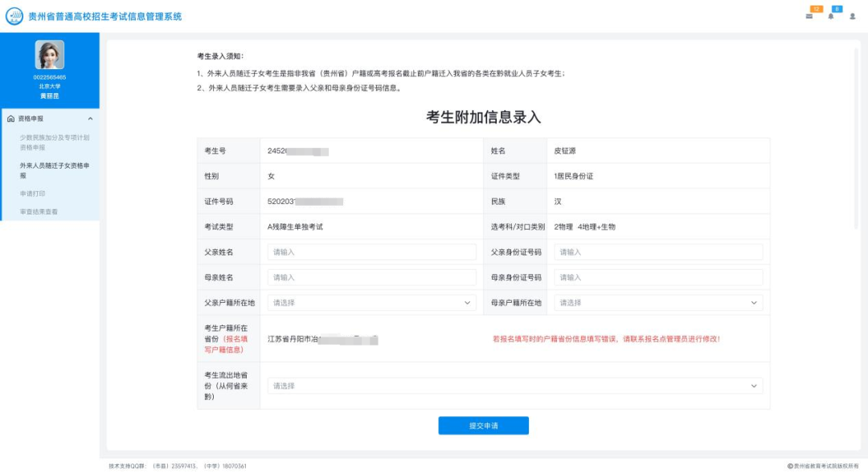Viewport: 868px width, 474px height.
Task: Open the 考生流出地省份 dropdown
Action: (514, 386)
